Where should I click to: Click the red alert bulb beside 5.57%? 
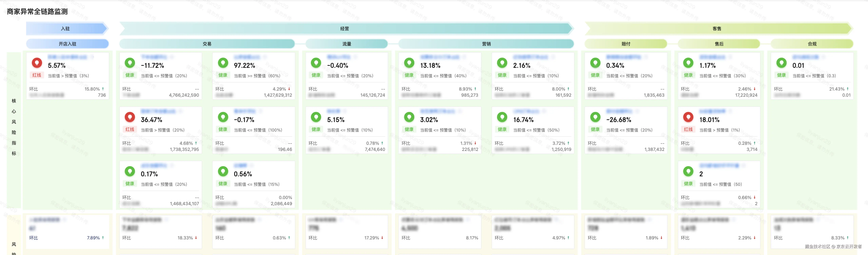pyautogui.click(x=37, y=63)
